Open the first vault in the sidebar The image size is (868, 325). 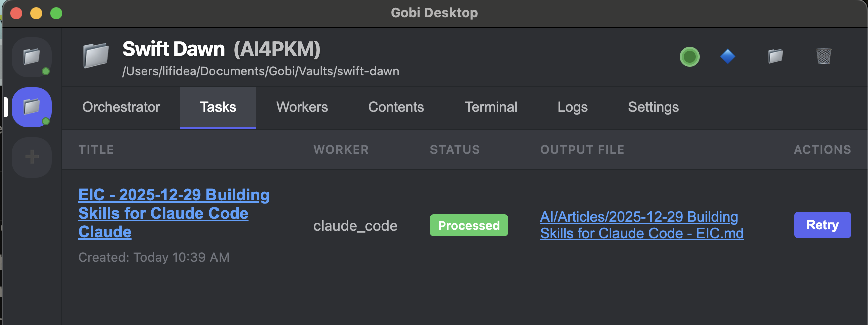point(31,57)
